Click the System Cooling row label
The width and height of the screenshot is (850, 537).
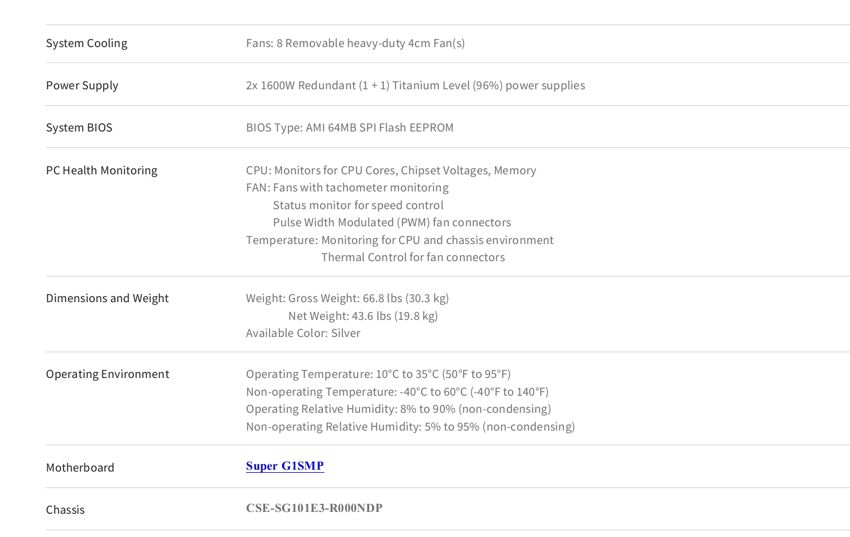(87, 43)
